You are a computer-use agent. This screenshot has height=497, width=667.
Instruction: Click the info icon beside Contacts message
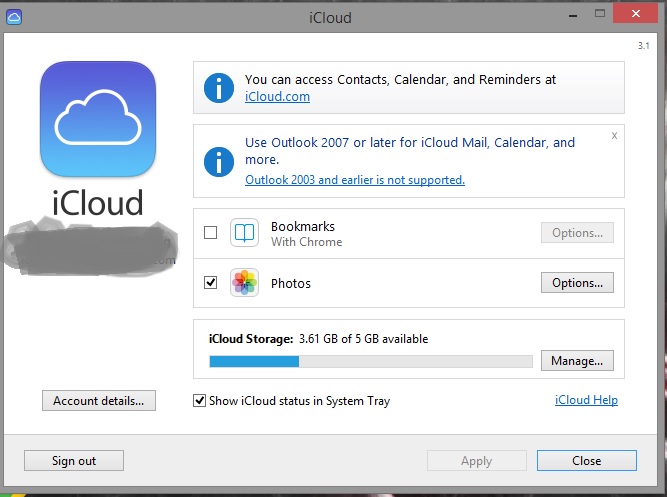tap(219, 88)
